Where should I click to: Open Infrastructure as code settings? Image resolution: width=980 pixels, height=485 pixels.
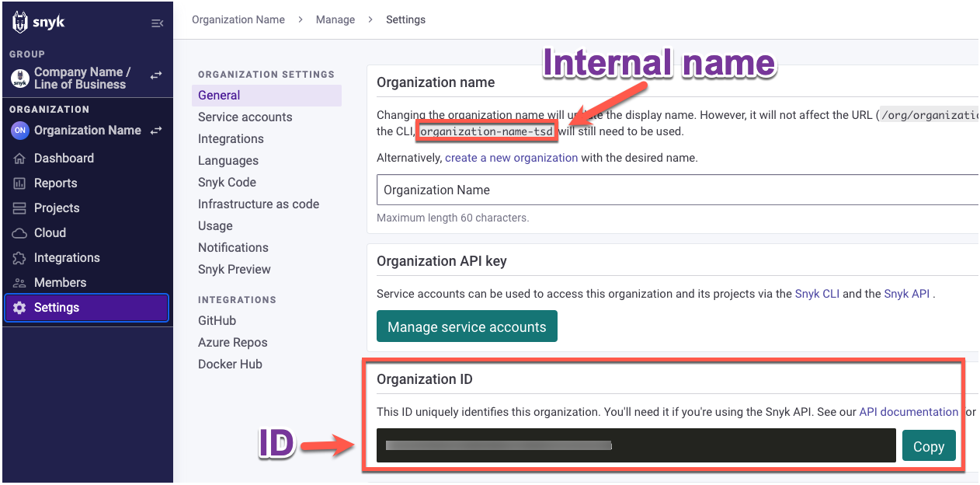[259, 204]
